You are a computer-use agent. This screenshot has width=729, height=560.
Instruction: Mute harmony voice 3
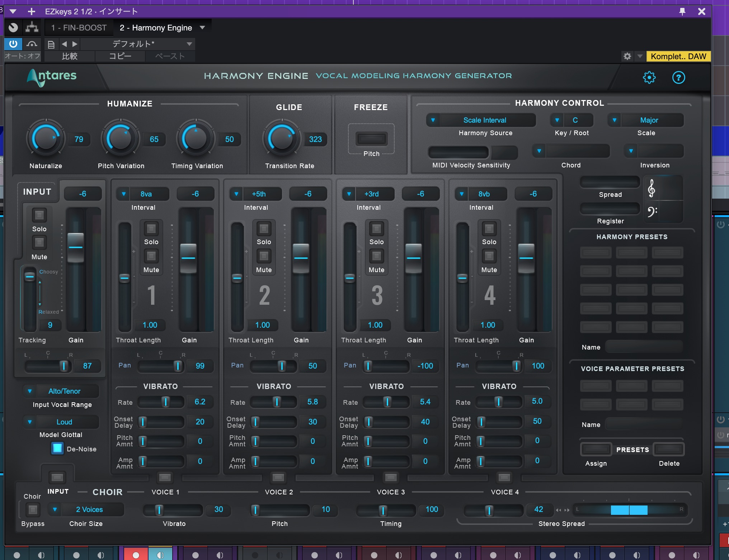coord(376,256)
